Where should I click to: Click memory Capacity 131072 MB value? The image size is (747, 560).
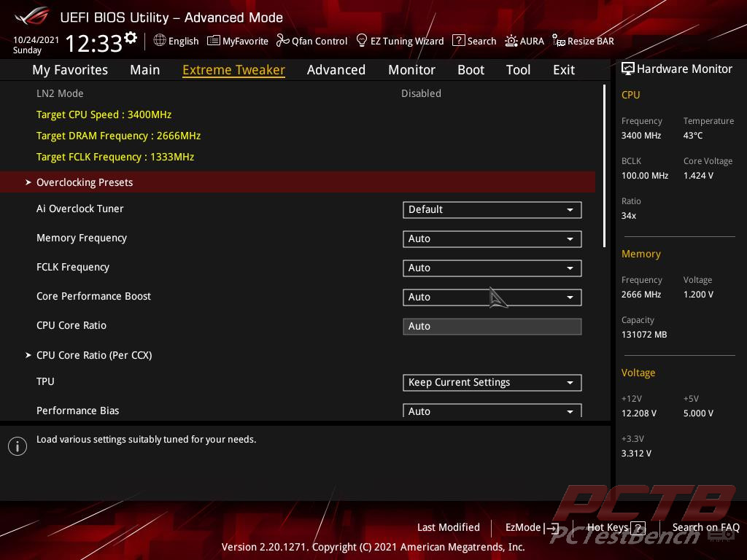(x=643, y=335)
